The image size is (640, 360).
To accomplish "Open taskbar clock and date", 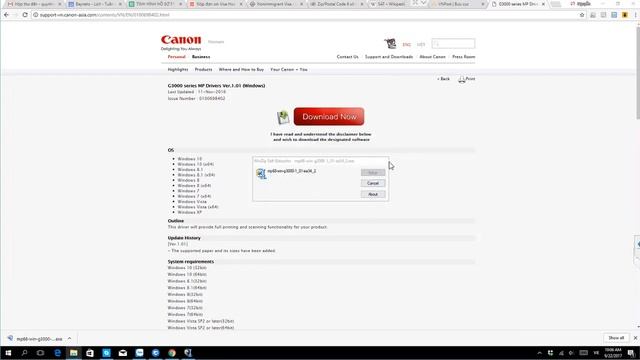I will [613, 353].
